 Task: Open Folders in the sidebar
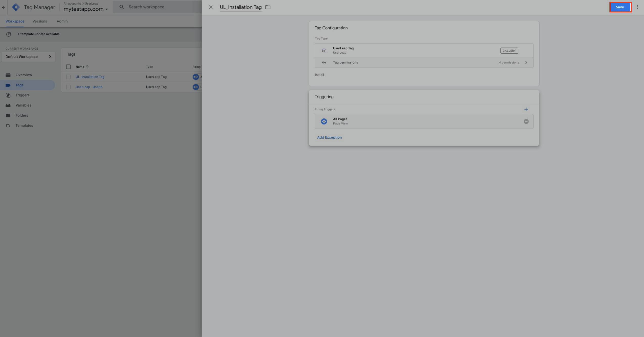point(28,115)
